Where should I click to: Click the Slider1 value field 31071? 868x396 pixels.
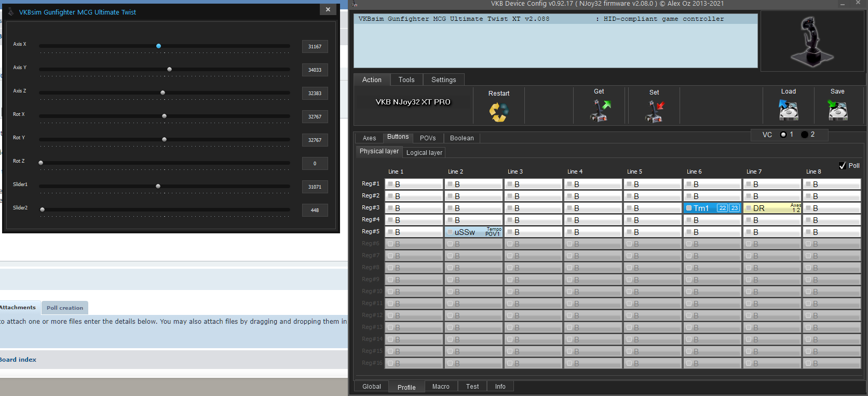tap(315, 187)
